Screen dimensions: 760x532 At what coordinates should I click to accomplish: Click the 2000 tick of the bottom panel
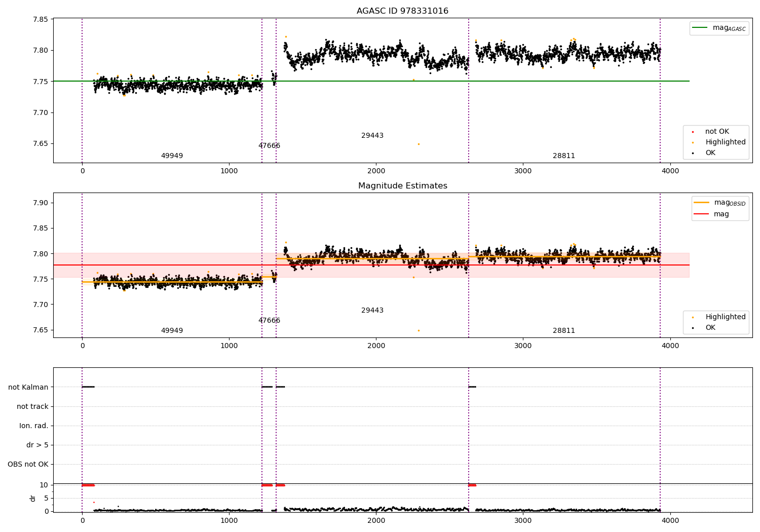[376, 520]
